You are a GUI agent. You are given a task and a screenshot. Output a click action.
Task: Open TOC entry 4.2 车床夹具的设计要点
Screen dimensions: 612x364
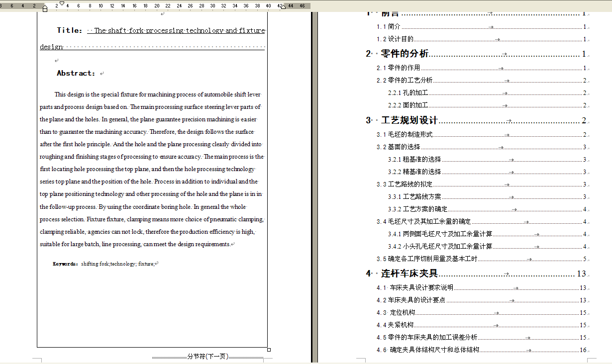tap(482, 300)
